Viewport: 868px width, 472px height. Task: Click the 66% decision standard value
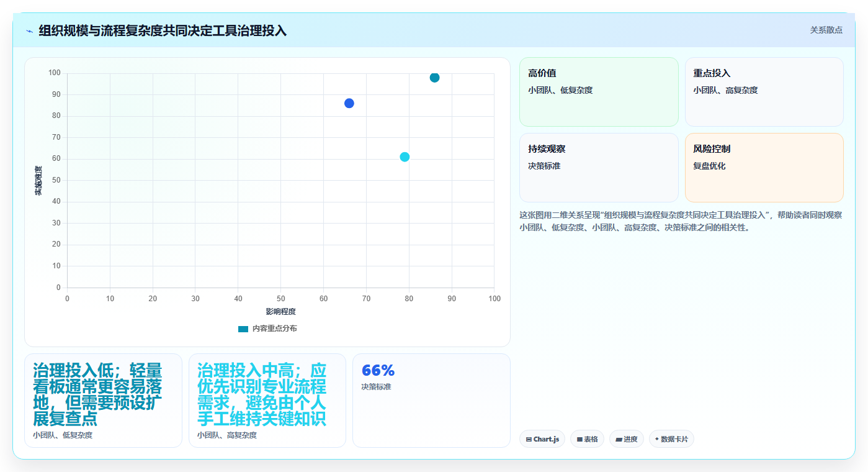pyautogui.click(x=378, y=371)
